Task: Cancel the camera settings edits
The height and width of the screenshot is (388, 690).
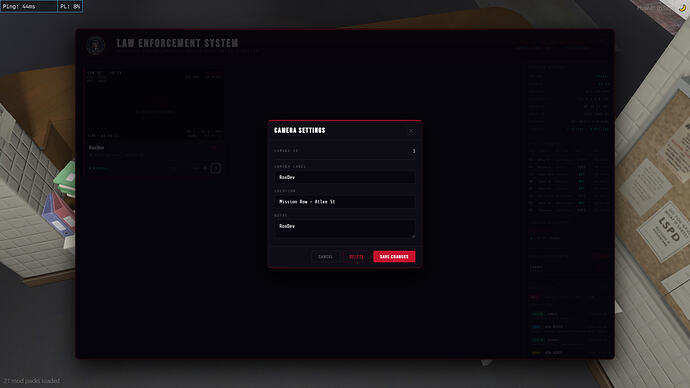Action: pos(325,256)
